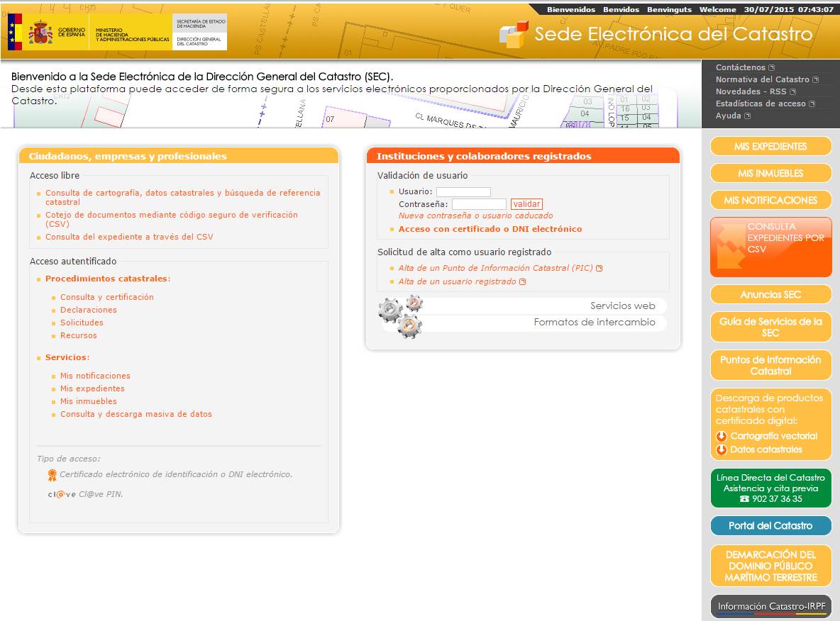840x621 pixels.
Task: Select Normativa del Catastro menu item
Action: tap(763, 80)
